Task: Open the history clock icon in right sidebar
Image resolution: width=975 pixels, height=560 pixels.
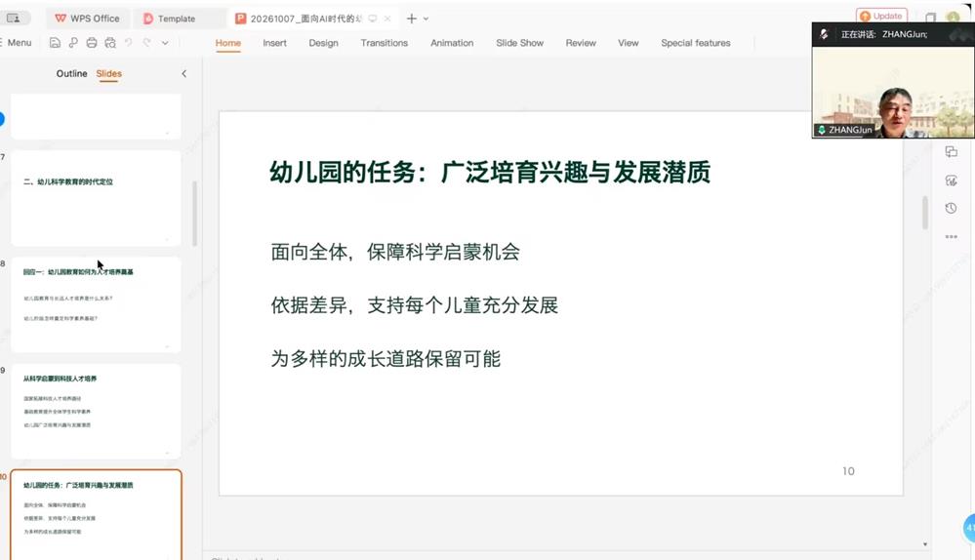Action: (x=951, y=208)
